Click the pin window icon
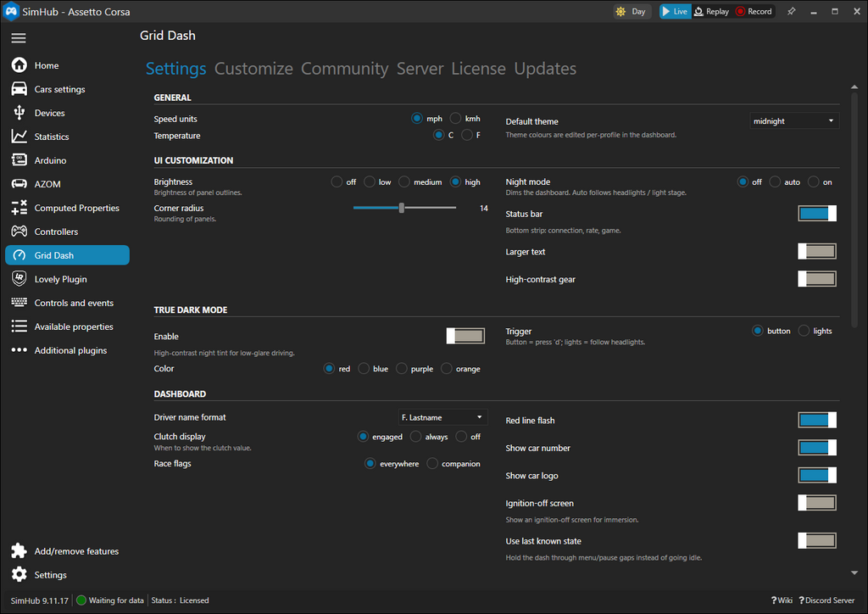Screen dimensions: 868x614 click(791, 11)
